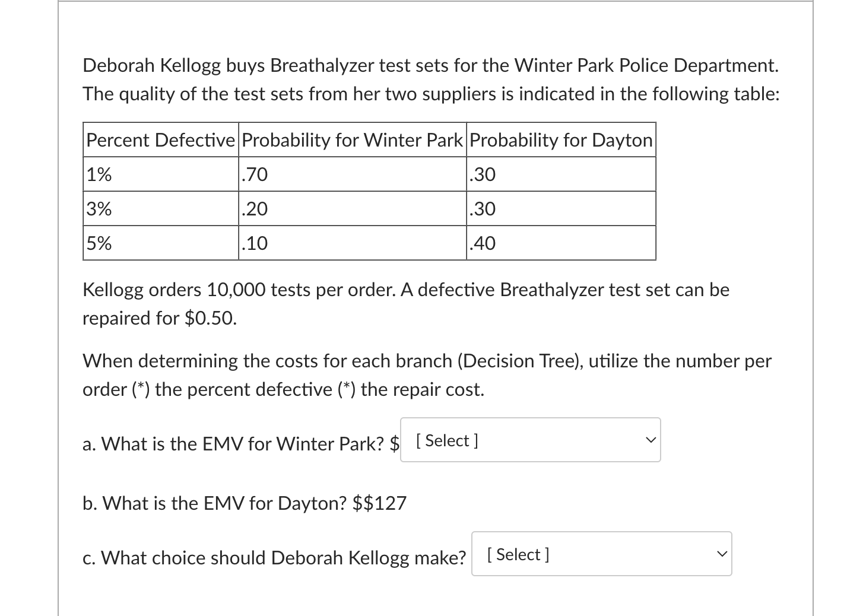Click the repair cost sentence mentioning $0.50

[x=405, y=303]
